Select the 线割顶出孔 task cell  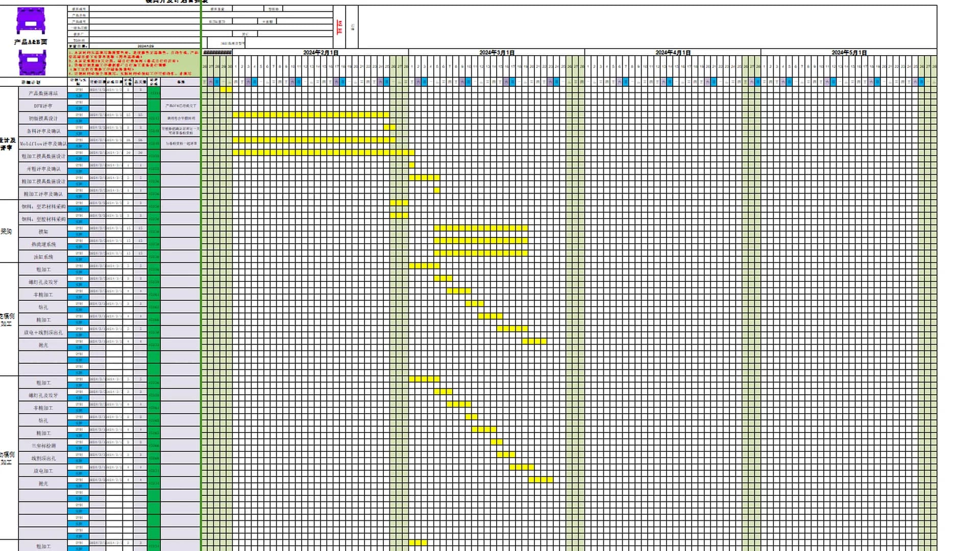[43, 459]
